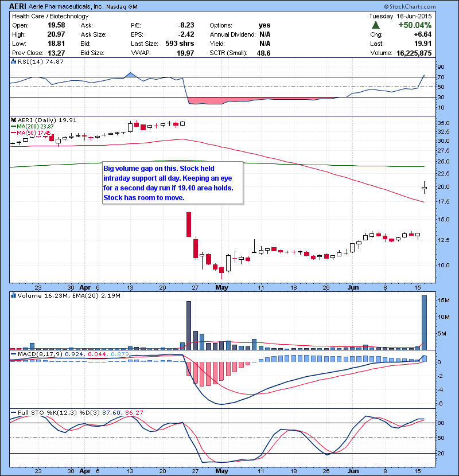Click the Last price 19.91 in the header
Image resolution: width=459 pixels, height=476 pixels.
(423, 44)
